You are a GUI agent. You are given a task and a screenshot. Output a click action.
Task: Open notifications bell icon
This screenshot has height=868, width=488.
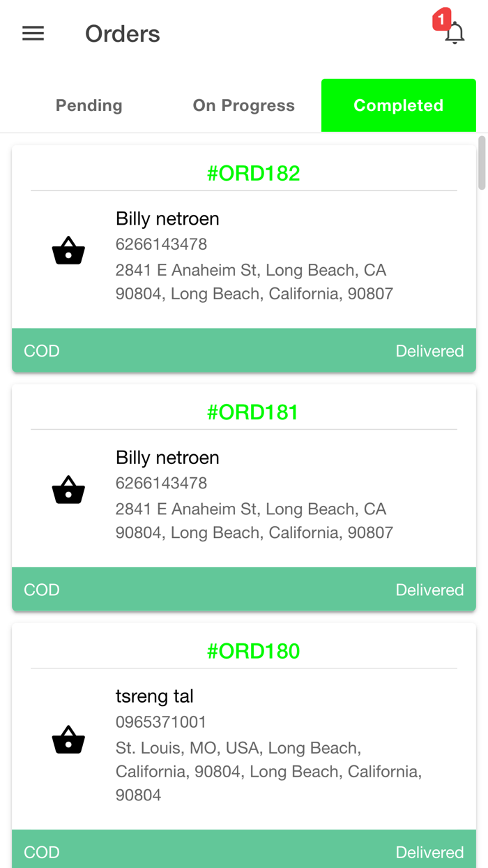455,33
